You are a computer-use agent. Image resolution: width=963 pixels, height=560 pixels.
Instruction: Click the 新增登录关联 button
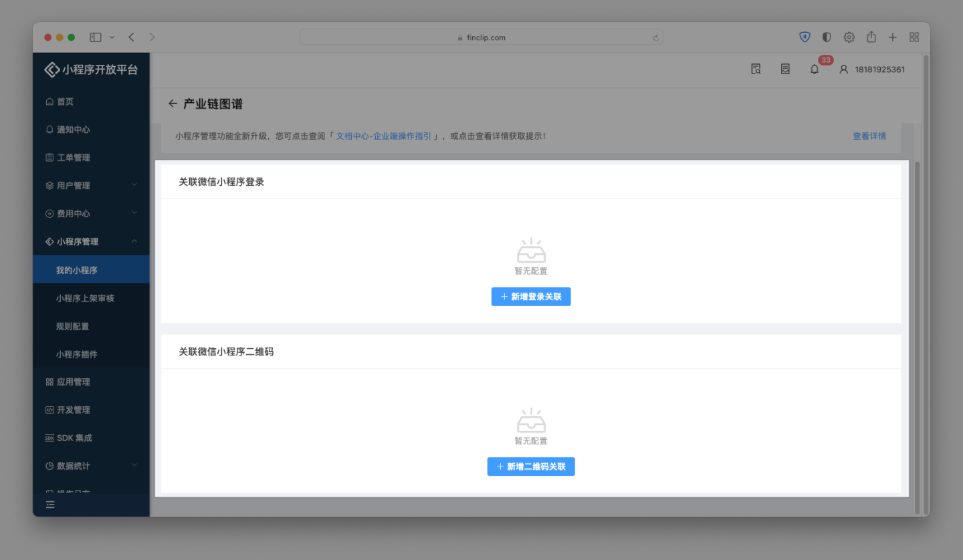pyautogui.click(x=530, y=296)
